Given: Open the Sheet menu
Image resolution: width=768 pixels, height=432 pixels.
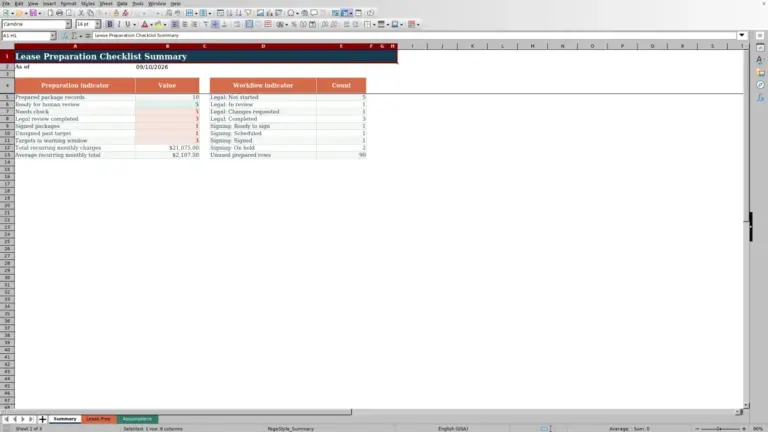Looking at the screenshot, I should point(106,3).
